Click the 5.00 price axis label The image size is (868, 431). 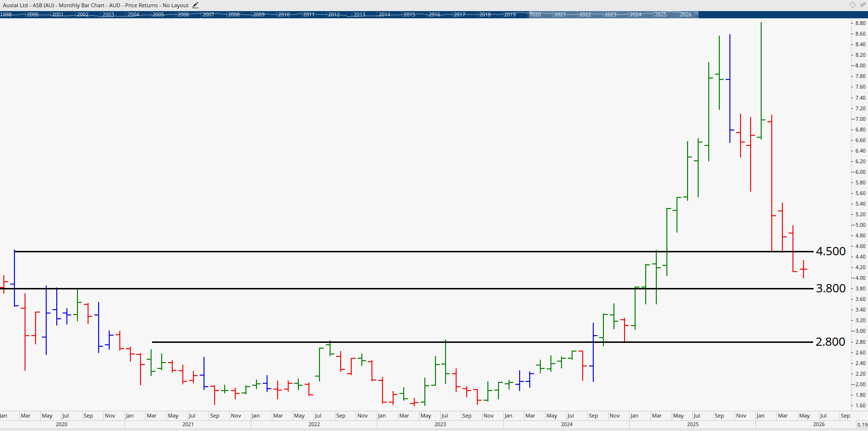tap(860, 225)
